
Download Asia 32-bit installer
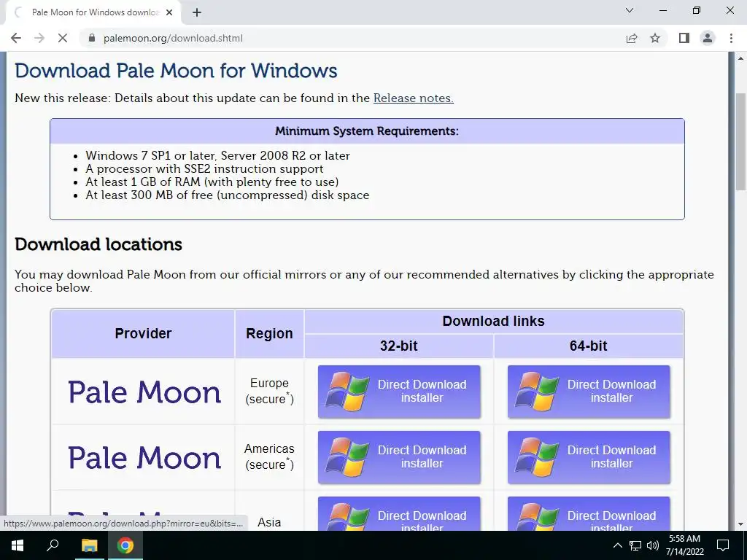pyautogui.click(x=399, y=514)
